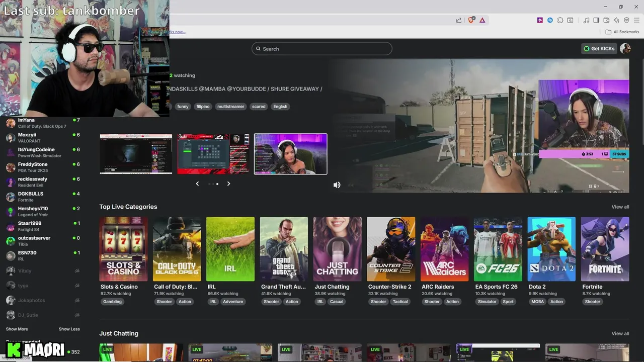Click the MOBA tag under Dota 2
The image size is (644, 362).
[537, 302]
